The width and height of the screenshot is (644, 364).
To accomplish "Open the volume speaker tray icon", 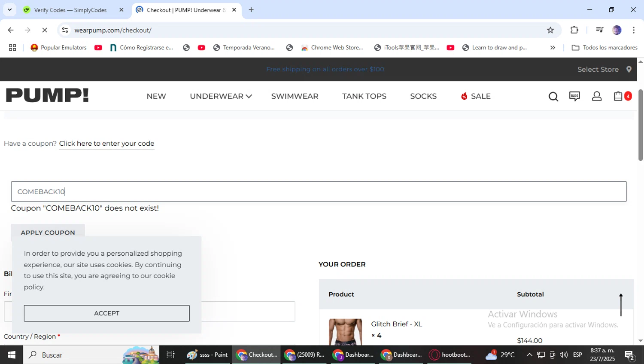I will [x=564, y=355].
